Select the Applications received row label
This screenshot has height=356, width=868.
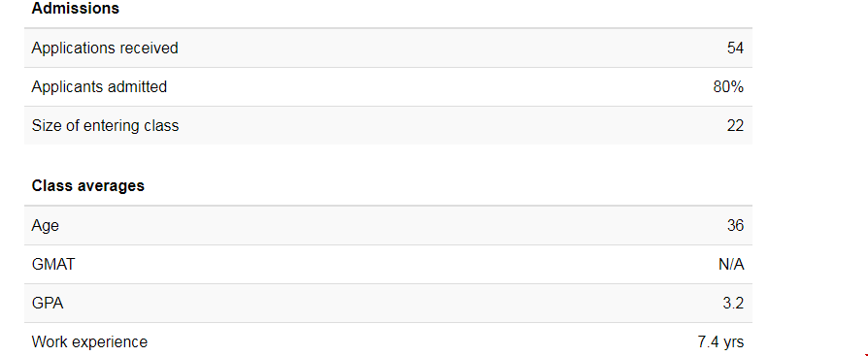105,49
